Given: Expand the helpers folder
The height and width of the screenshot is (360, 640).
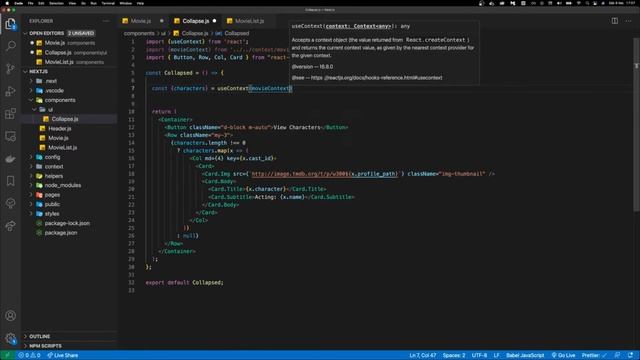Looking at the screenshot, I should (x=54, y=176).
